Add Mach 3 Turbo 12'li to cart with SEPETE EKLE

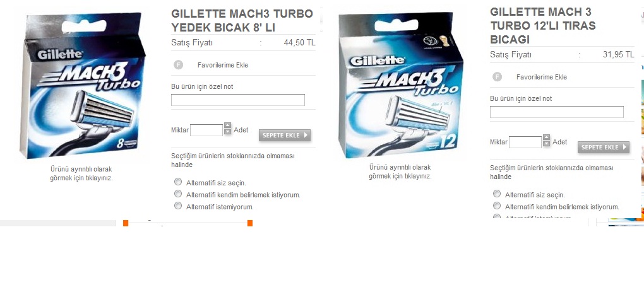pos(604,148)
